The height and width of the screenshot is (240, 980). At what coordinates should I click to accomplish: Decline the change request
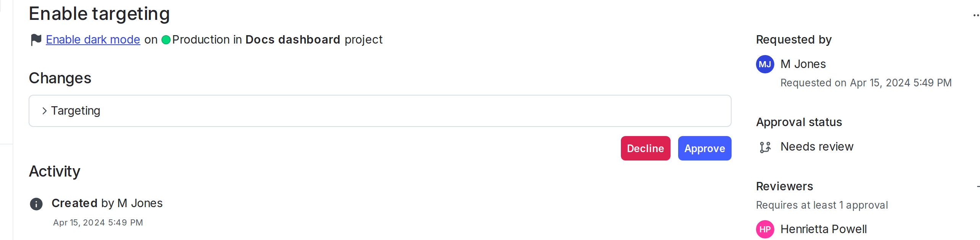[645, 148]
